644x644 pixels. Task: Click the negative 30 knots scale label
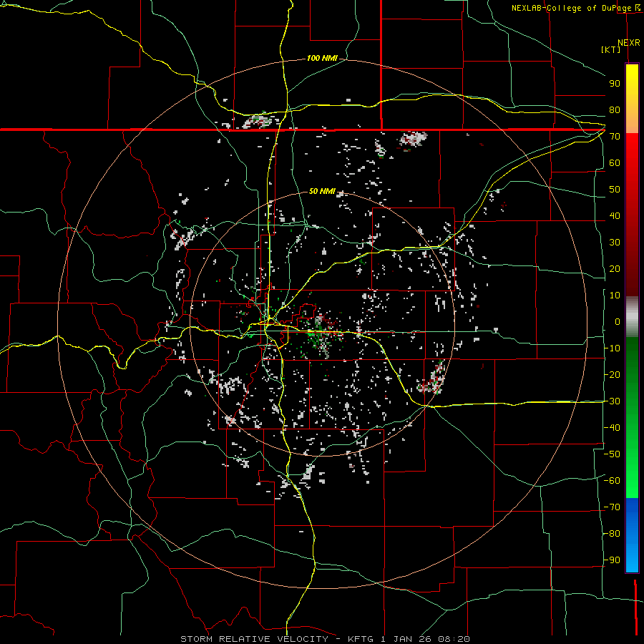tap(612, 401)
